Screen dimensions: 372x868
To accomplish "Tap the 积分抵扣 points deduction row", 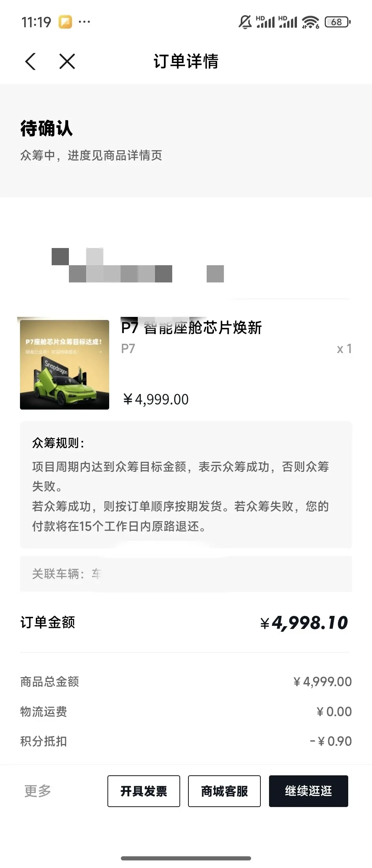I will [186, 741].
